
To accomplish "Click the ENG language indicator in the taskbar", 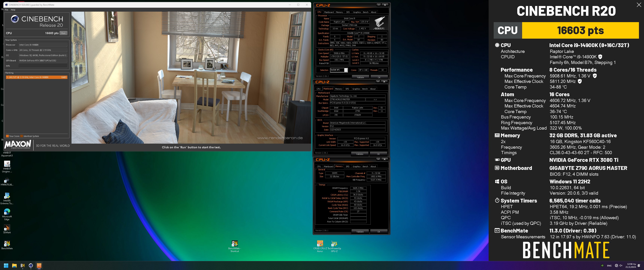I will 609,266.
